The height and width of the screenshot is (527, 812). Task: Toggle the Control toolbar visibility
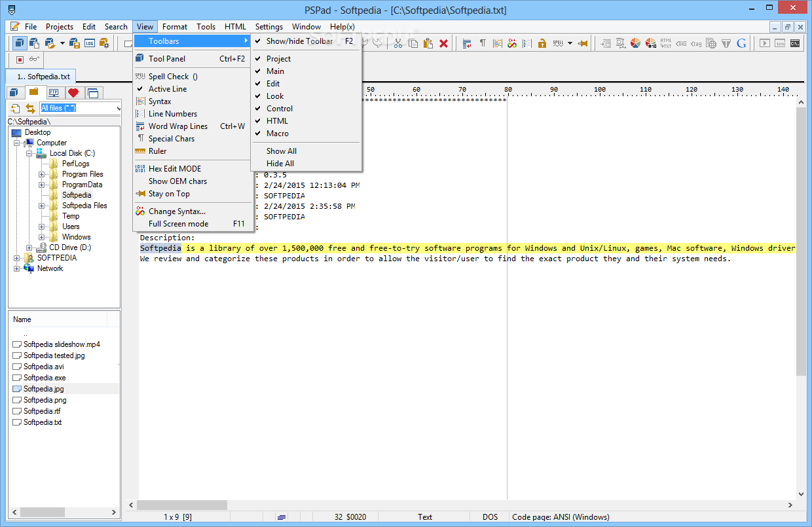pyautogui.click(x=306, y=109)
